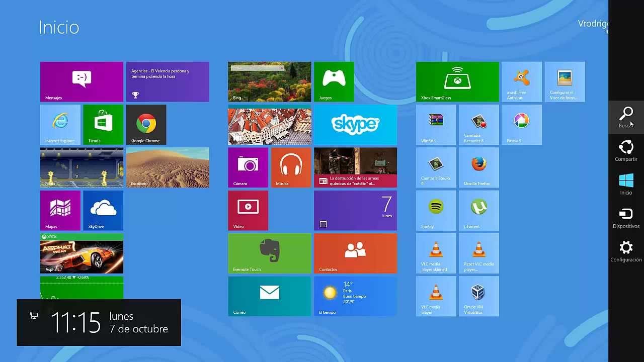
Task: Open the Tienda store tile
Action: coord(103,125)
